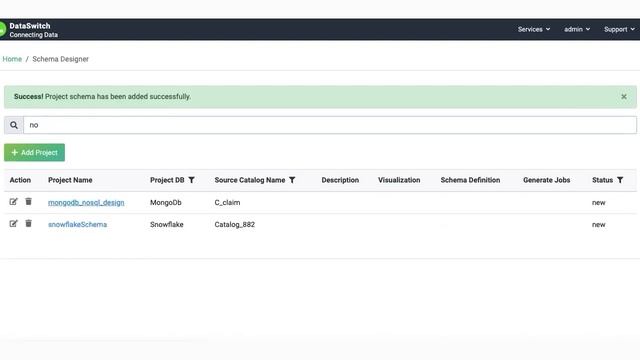
Task: Select the MongoDb cell
Action: [x=166, y=202]
